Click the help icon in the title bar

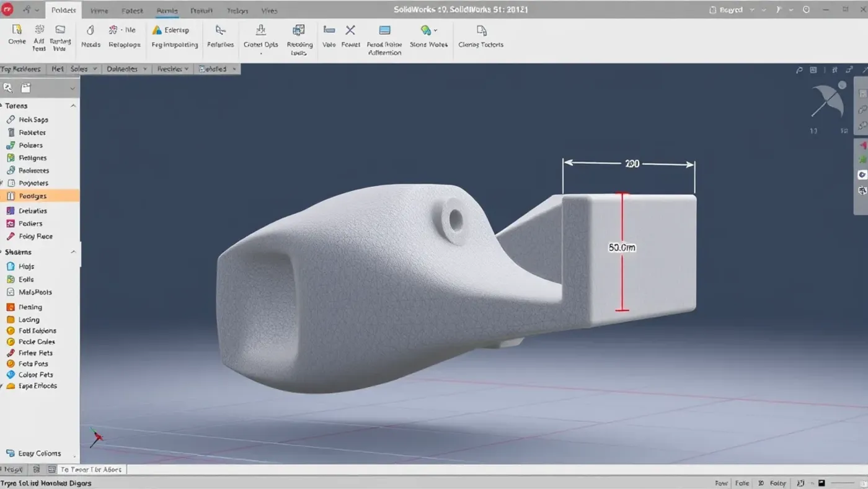click(807, 10)
